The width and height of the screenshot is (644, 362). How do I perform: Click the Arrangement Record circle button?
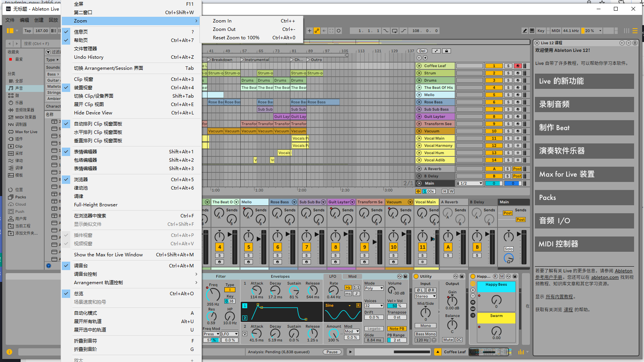click(339, 31)
